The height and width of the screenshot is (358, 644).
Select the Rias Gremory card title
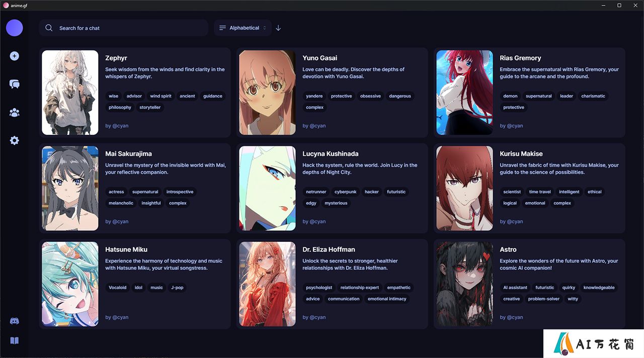click(x=520, y=58)
